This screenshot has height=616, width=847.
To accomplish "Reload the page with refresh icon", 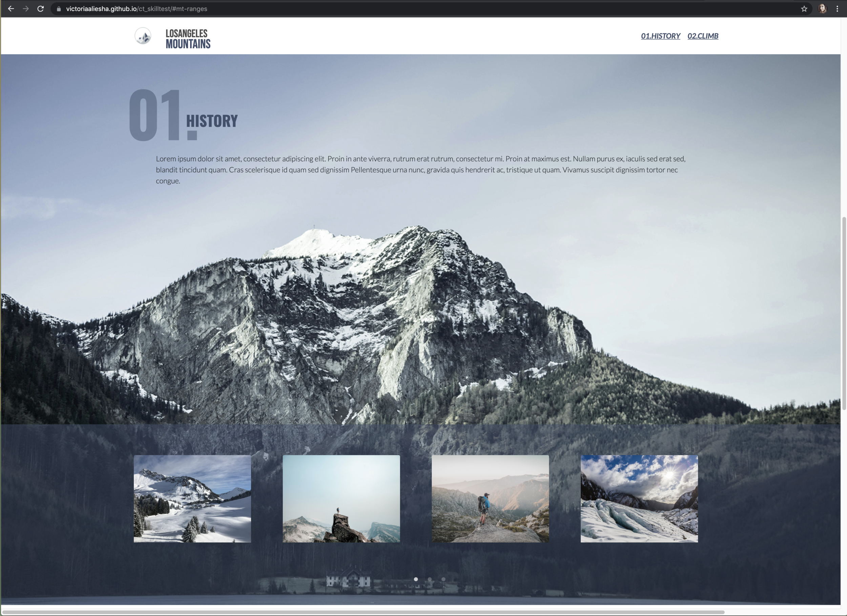I will pos(41,8).
